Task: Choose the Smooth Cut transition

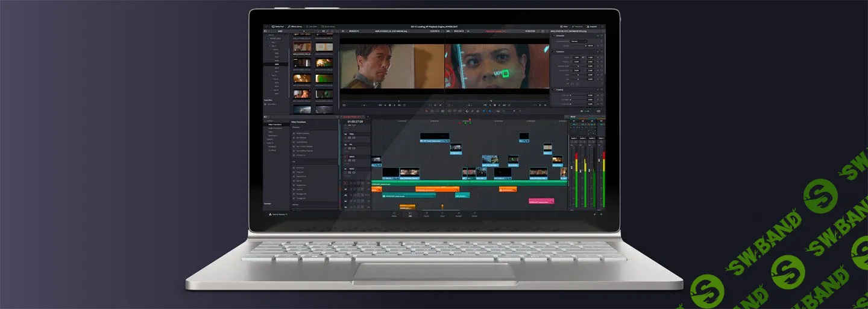Action: pyautogui.click(x=300, y=154)
